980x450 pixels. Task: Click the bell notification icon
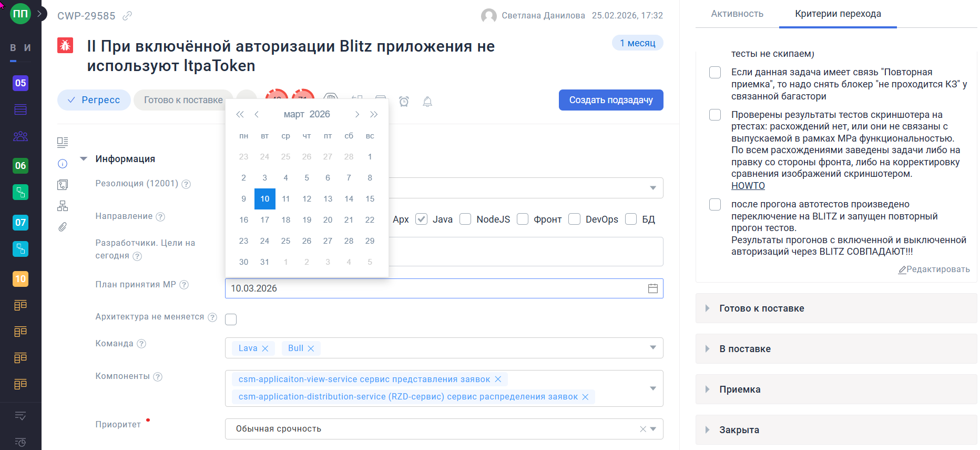point(427,101)
